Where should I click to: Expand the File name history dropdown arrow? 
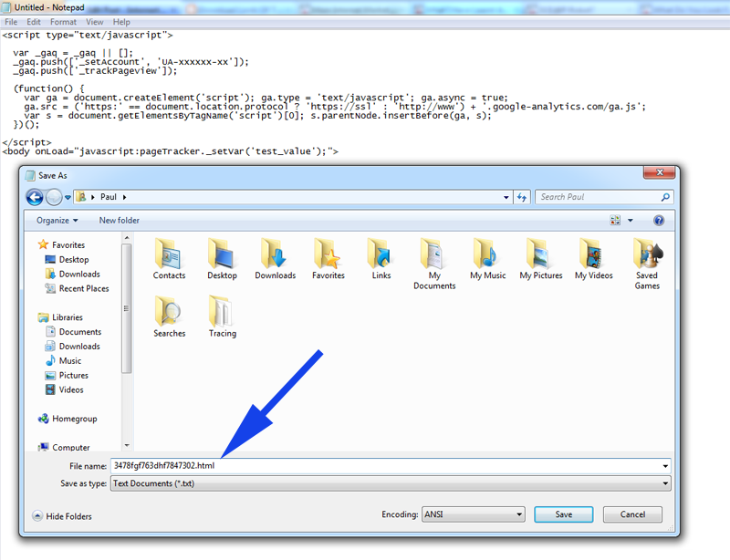[665, 466]
